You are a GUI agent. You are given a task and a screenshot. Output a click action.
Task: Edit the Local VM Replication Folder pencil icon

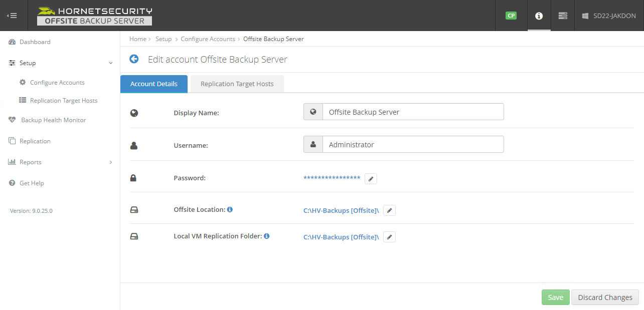click(x=389, y=236)
